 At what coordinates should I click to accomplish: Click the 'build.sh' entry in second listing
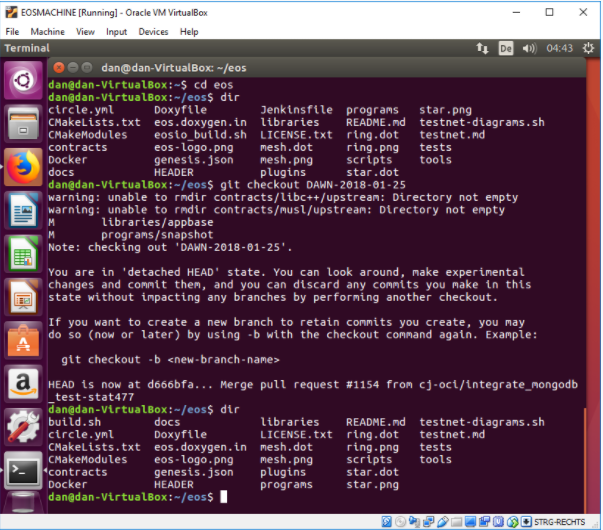pyautogui.click(x=75, y=422)
